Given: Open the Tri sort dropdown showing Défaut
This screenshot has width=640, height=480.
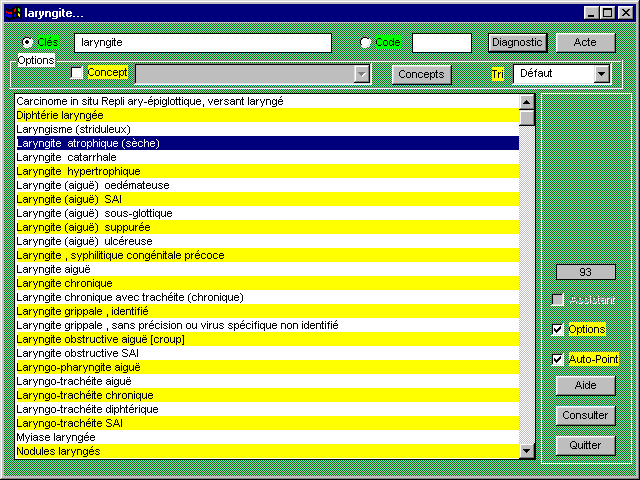Looking at the screenshot, I should click(x=601, y=74).
